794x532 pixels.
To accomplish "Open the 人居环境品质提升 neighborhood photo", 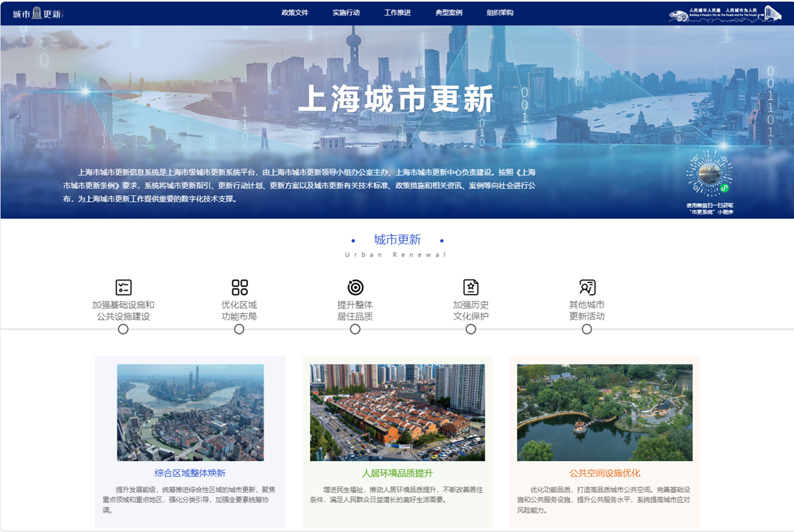I will tap(397, 413).
